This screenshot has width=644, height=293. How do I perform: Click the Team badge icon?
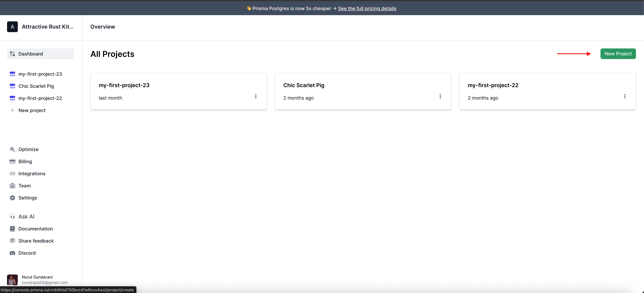coord(12,186)
